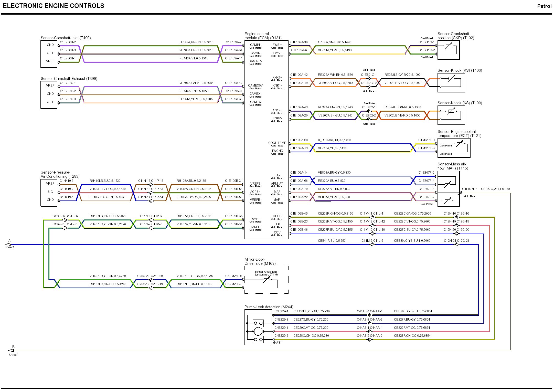Click the Air Conditioning pressure sensor box

pos(49,193)
